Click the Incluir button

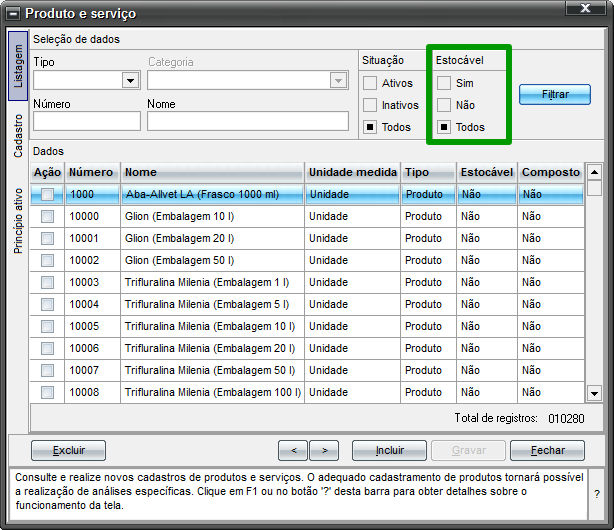coord(389,450)
